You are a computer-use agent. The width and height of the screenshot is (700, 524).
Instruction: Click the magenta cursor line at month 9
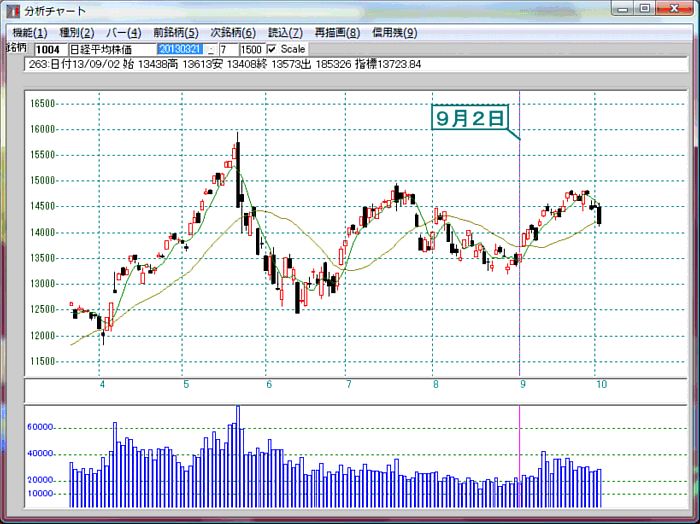(520, 233)
